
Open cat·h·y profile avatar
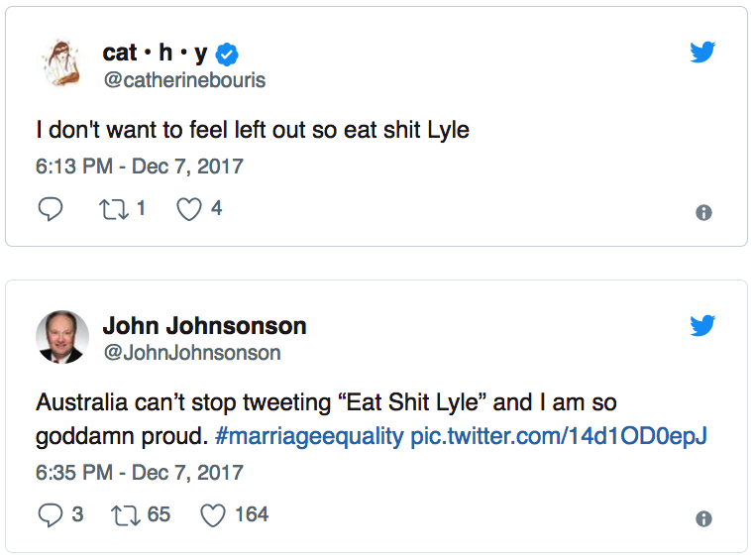(x=63, y=65)
